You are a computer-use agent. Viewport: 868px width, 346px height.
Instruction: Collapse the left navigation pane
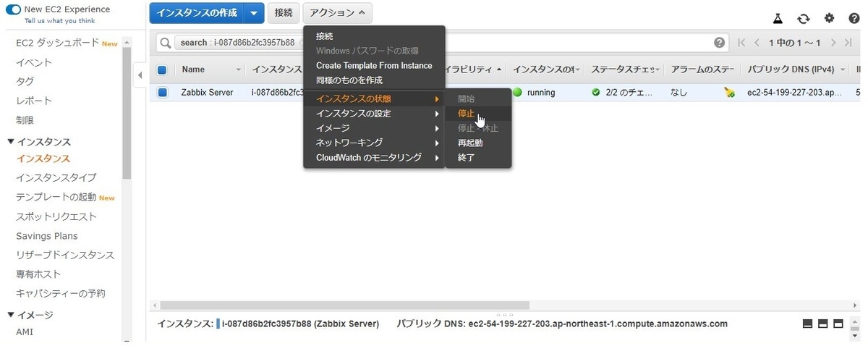(x=140, y=75)
